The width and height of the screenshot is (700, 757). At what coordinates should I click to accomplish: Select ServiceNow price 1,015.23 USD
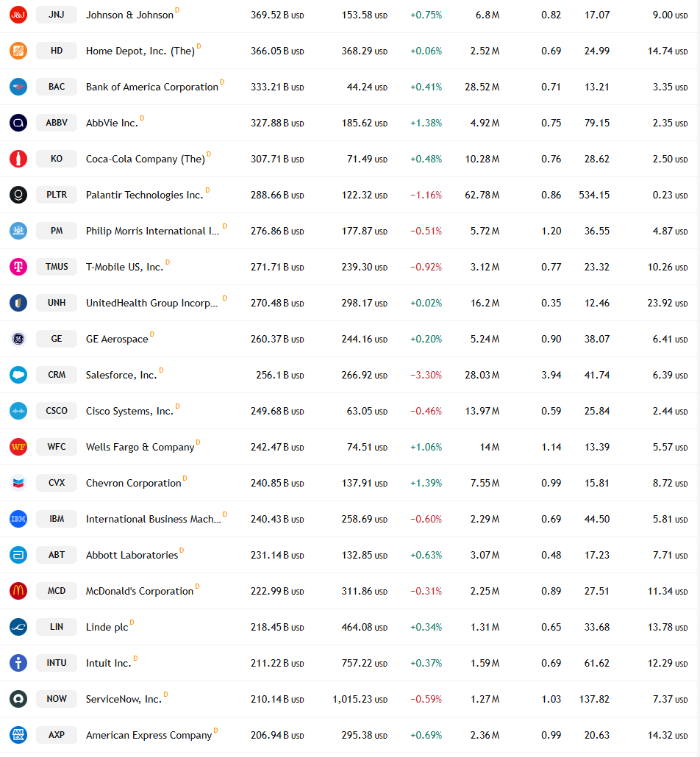[360, 699]
